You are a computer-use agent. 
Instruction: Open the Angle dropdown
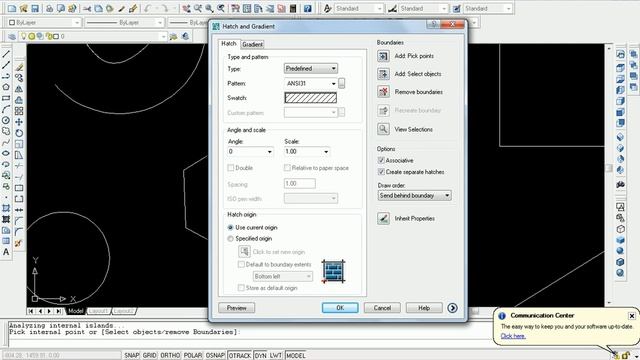[x=250, y=151]
